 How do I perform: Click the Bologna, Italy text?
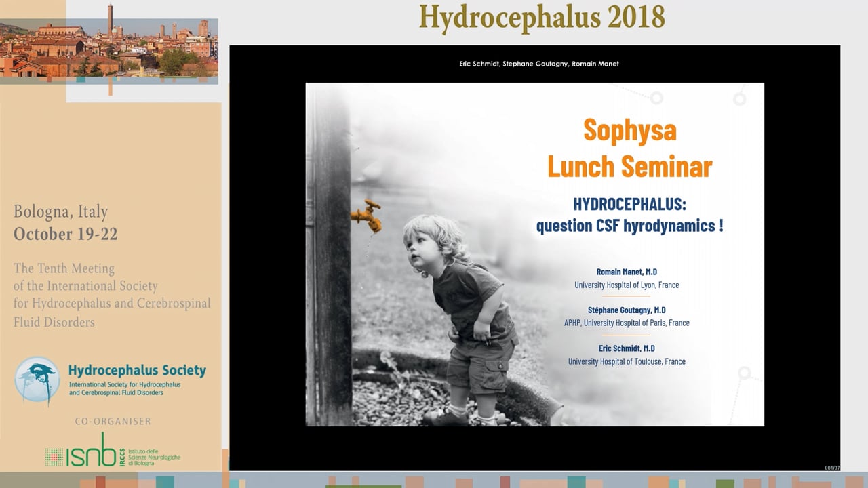61,212
